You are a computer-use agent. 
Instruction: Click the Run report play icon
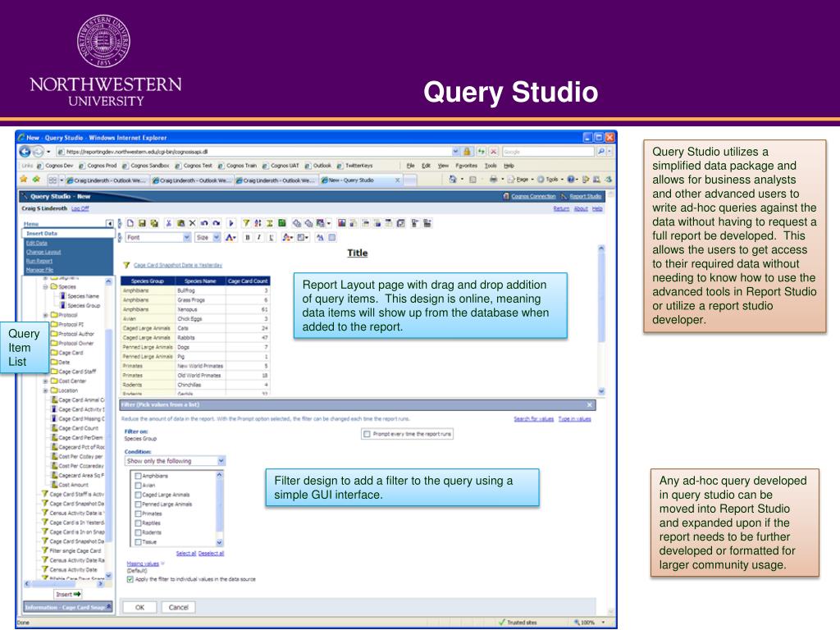(x=231, y=223)
